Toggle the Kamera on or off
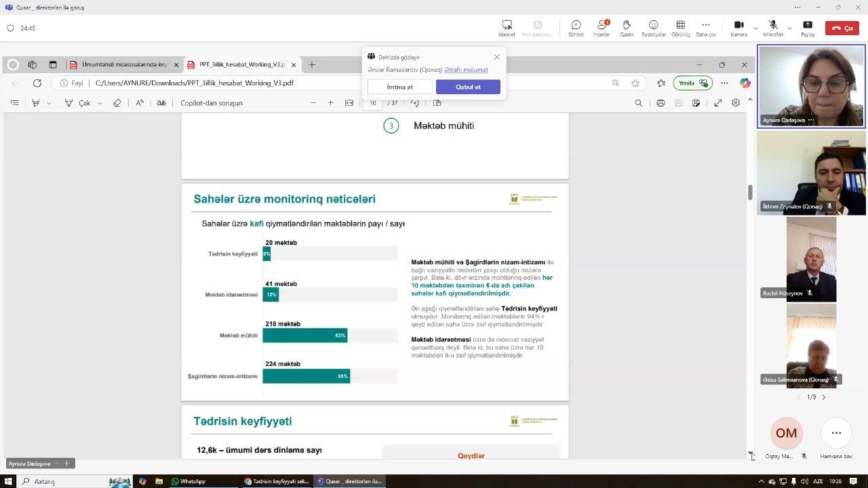The height and width of the screenshot is (488, 868). pos(738,28)
